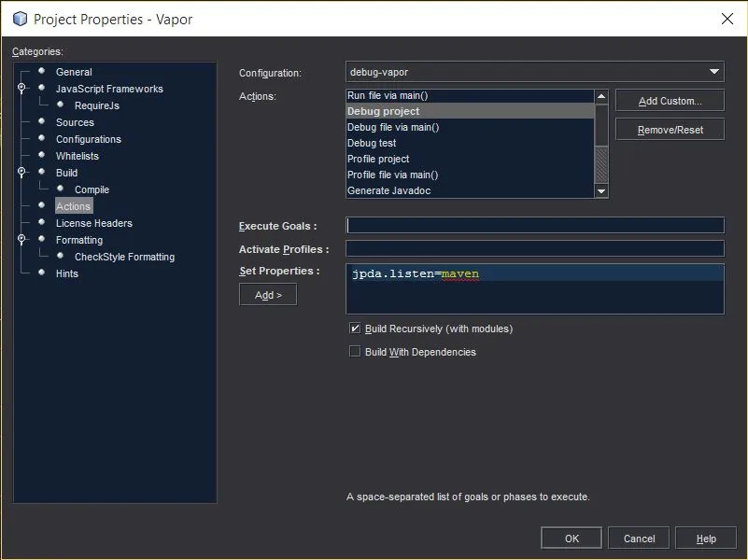Click the actions list scroll up arrow

(601, 96)
